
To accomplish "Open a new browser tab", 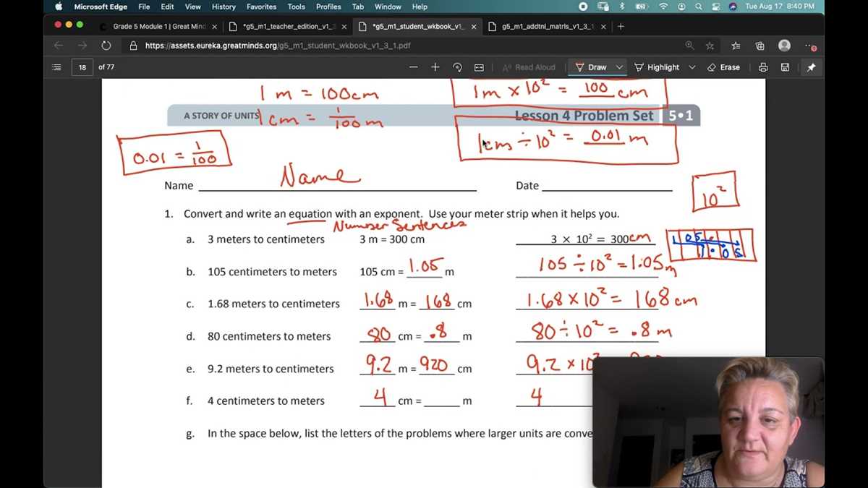I will click(621, 27).
